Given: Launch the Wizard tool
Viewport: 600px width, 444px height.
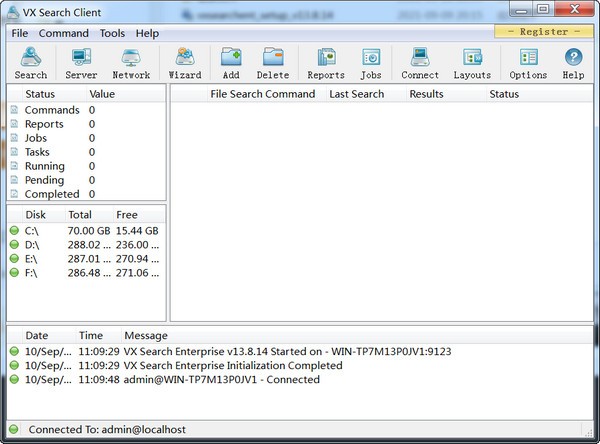Looking at the screenshot, I should click(x=185, y=63).
